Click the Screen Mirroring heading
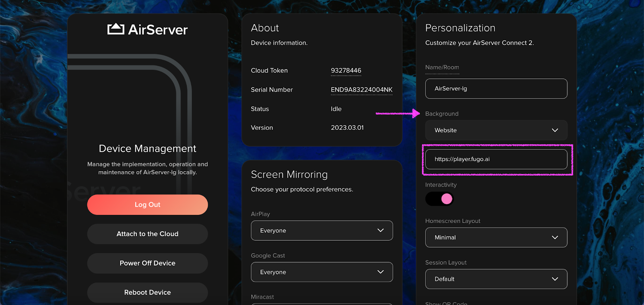The image size is (644, 305). pos(289,174)
